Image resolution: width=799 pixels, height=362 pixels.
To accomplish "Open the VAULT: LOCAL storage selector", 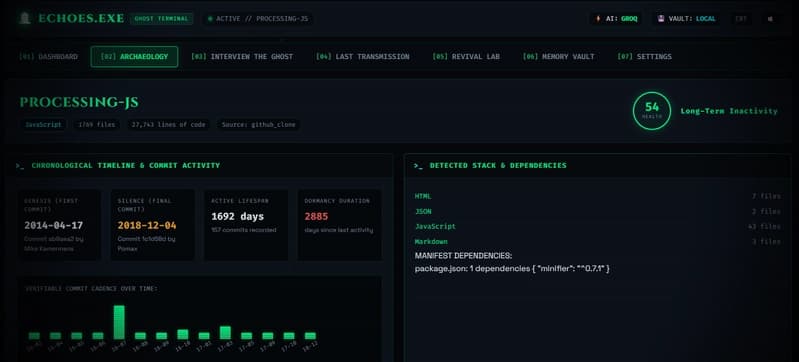I will click(686, 19).
